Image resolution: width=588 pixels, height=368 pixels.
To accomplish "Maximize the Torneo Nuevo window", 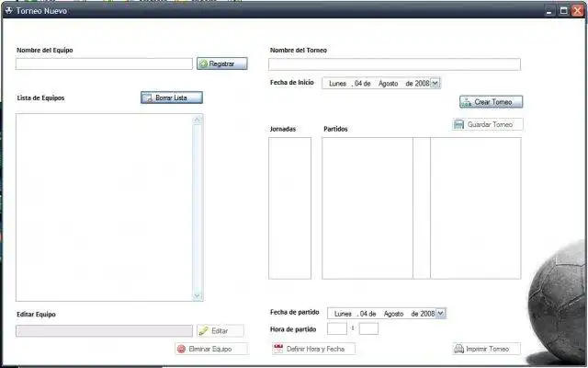I will coord(563,11).
